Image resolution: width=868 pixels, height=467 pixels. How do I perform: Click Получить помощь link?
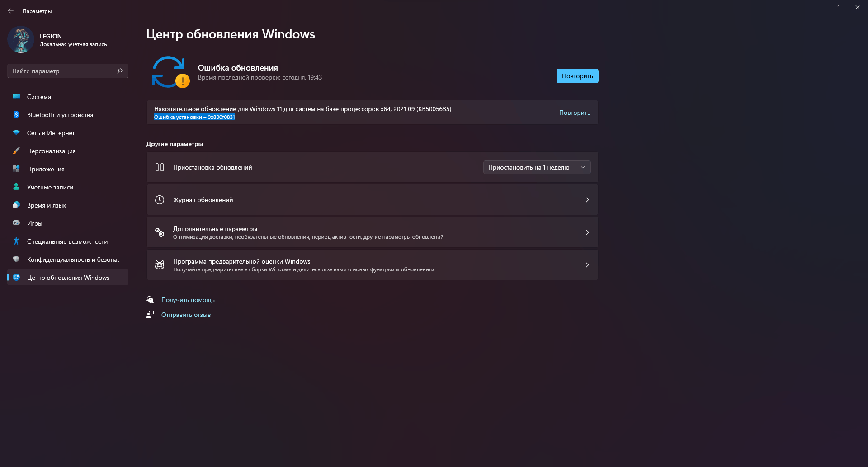click(188, 300)
